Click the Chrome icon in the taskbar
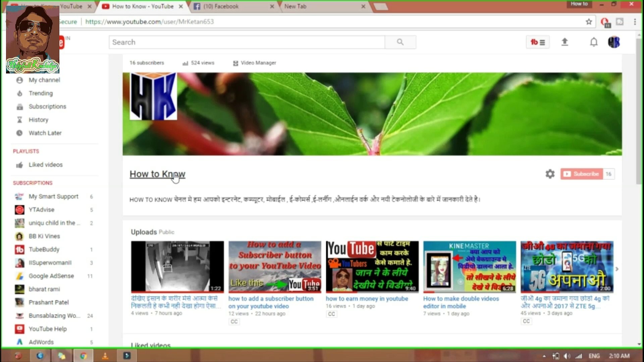Image resolution: width=644 pixels, height=362 pixels. (x=83, y=356)
